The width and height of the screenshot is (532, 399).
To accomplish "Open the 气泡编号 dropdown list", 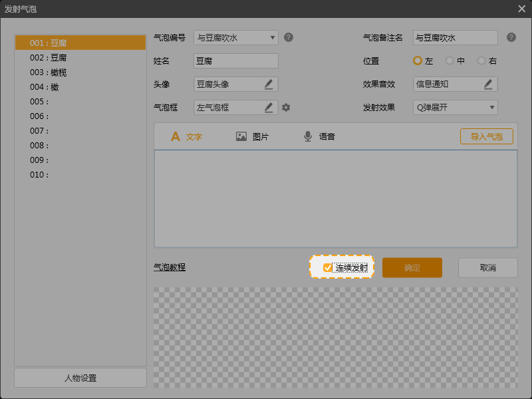I will coord(235,37).
